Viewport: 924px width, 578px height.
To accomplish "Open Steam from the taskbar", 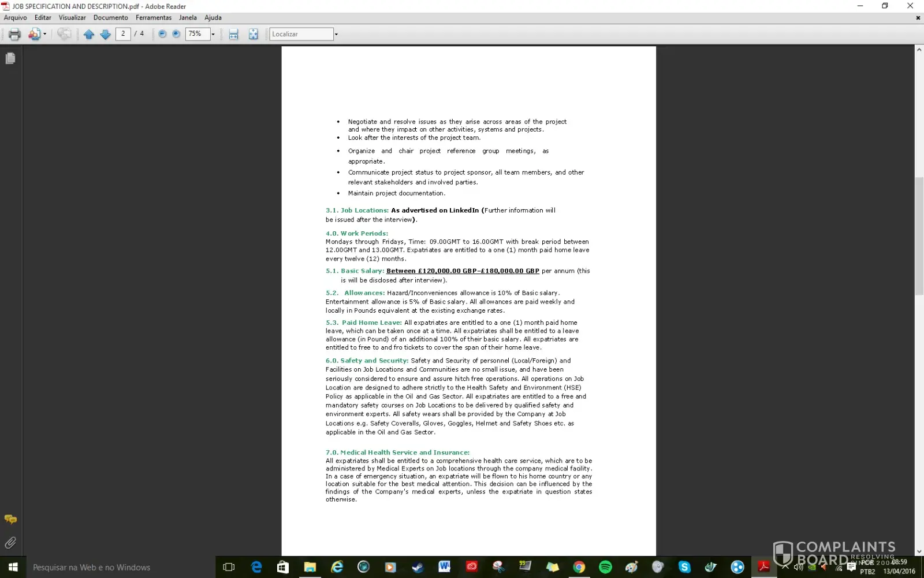I will point(417,567).
